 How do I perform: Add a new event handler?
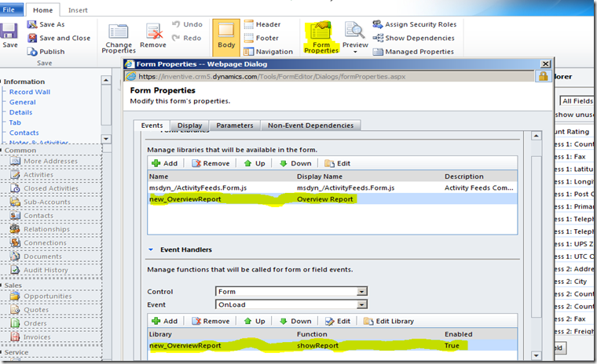pyautogui.click(x=164, y=321)
